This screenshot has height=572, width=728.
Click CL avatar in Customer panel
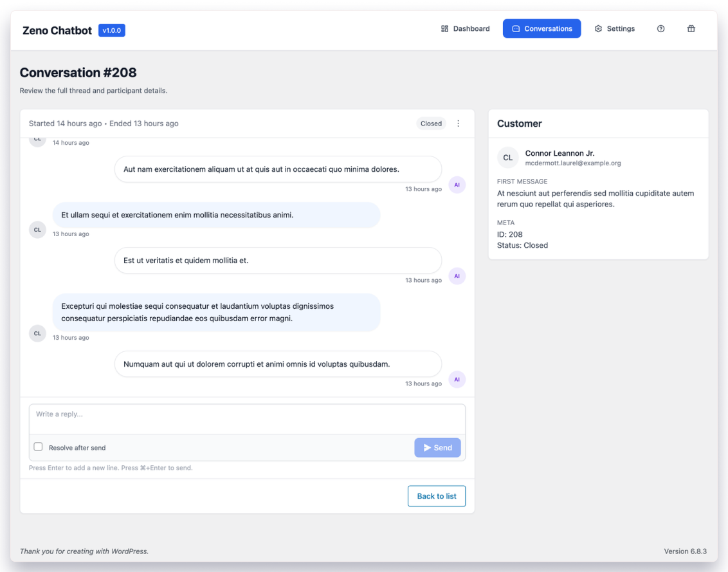coord(507,158)
